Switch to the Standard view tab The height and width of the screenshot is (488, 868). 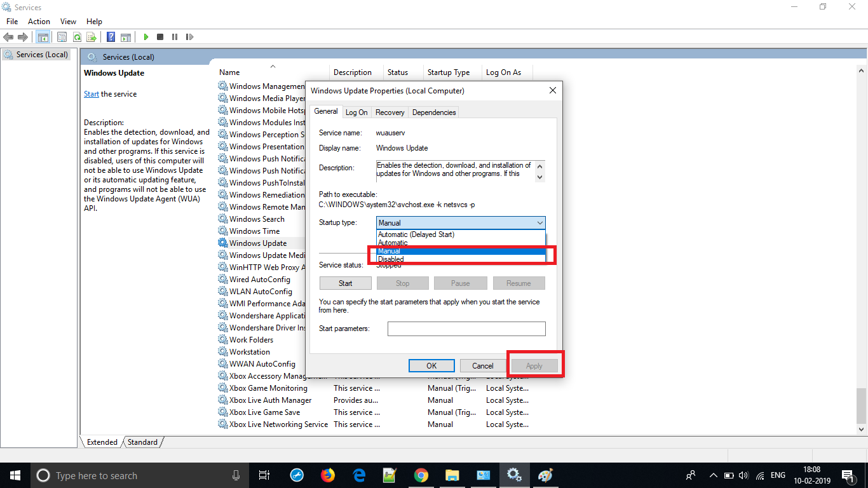(143, 442)
